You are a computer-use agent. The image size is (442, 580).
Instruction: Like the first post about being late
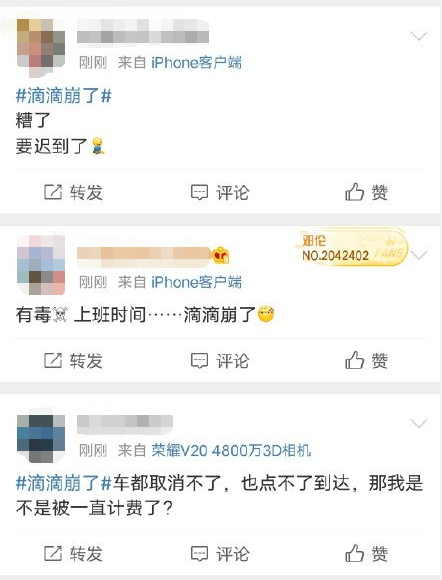tap(366, 192)
